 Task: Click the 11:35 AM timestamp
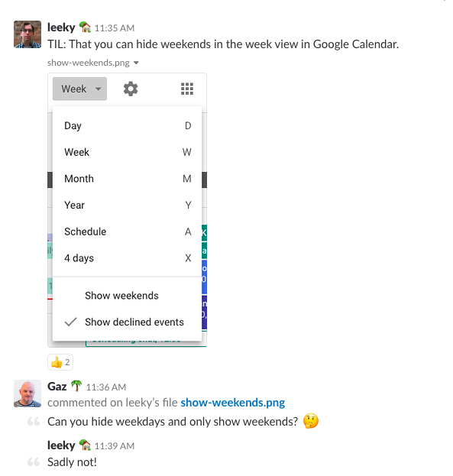pos(115,28)
